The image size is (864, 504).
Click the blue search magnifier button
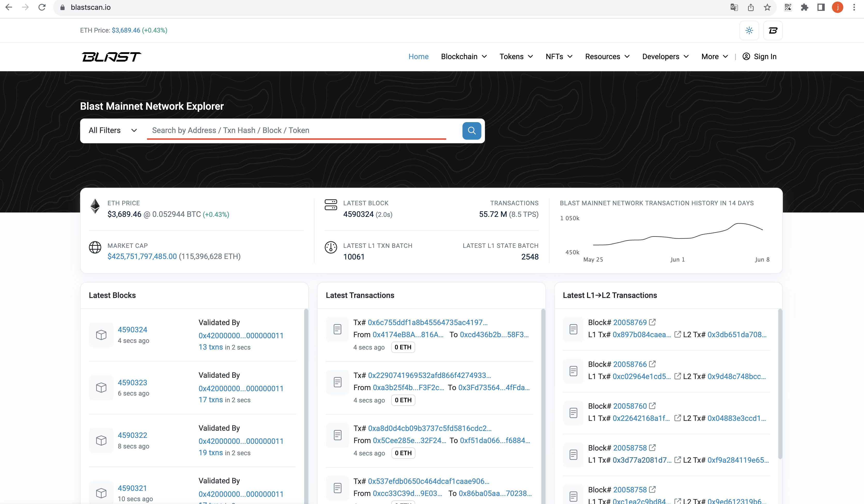tap(472, 131)
